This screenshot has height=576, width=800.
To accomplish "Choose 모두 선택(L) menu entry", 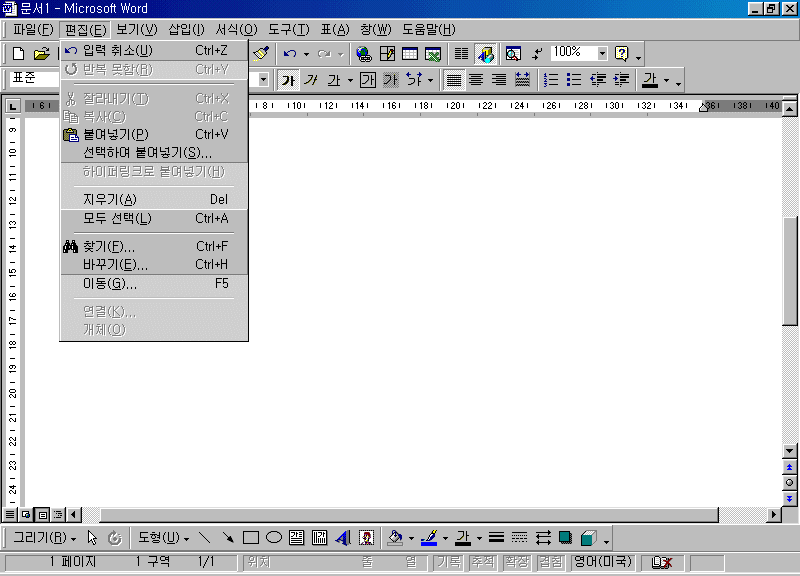I will 154,218.
